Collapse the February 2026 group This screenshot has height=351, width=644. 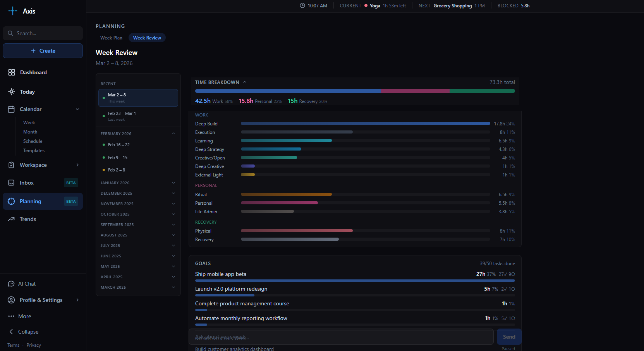[173, 134]
